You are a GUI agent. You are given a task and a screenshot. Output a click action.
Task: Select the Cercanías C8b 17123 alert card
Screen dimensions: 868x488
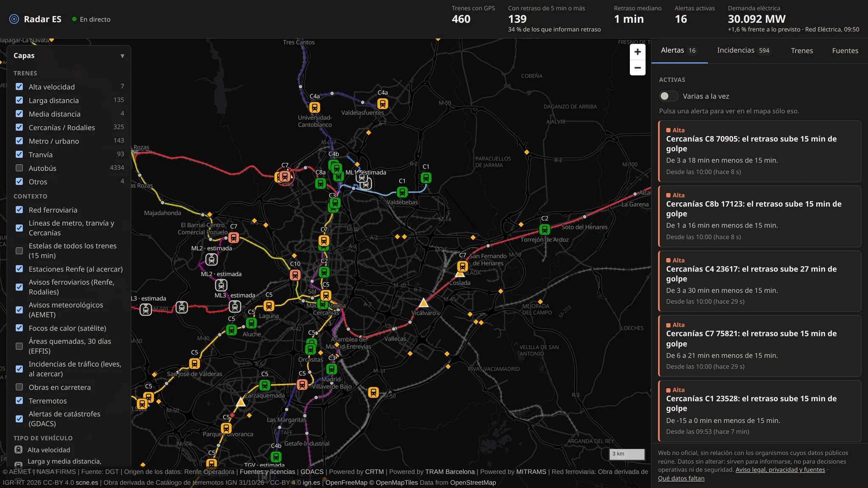[x=759, y=216]
